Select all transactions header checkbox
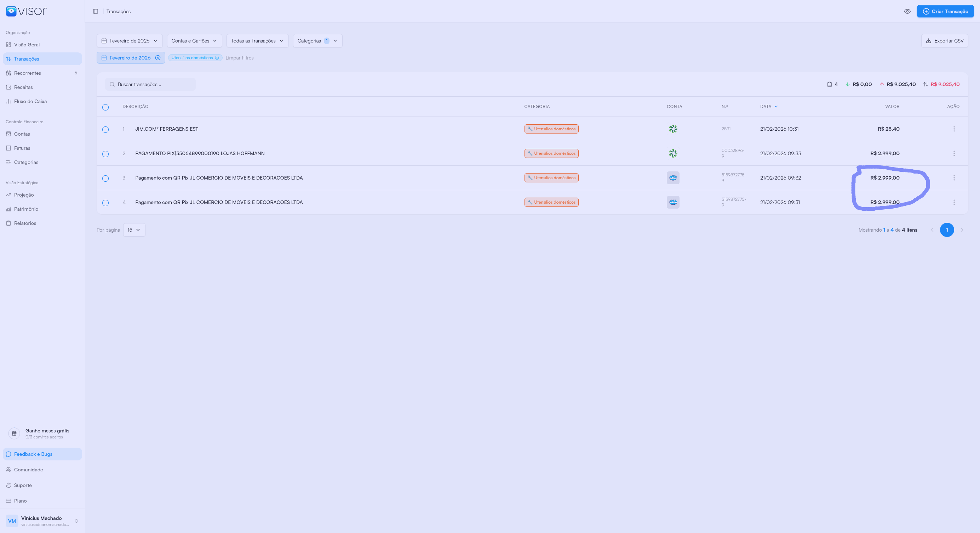 (105, 107)
